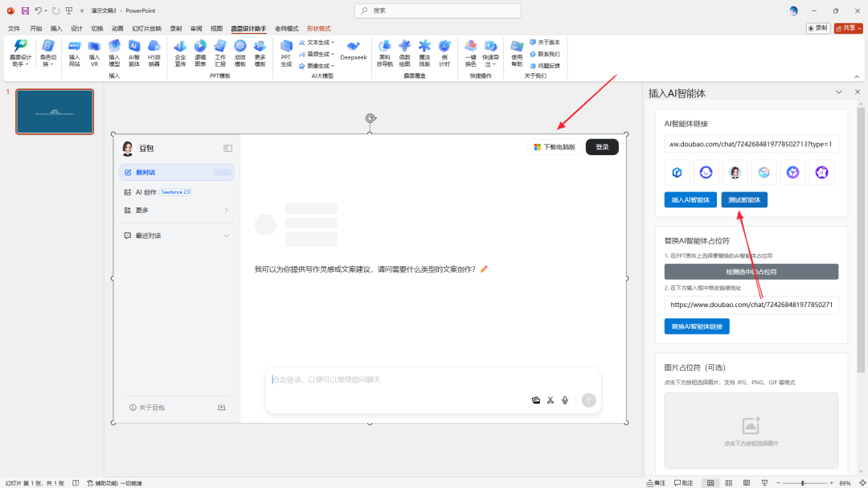The width and height of the screenshot is (868, 488).
Task: Click the 问题反馈 item
Action: (x=545, y=65)
